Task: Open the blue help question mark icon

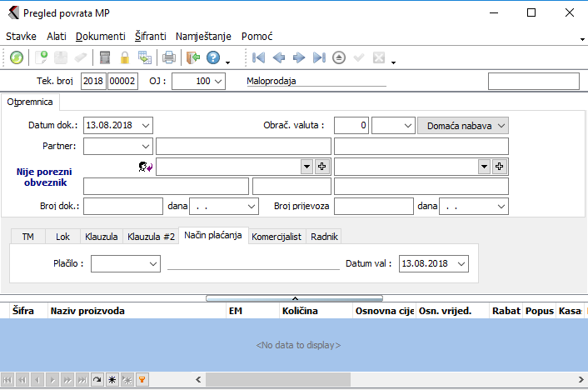Action: (x=213, y=57)
